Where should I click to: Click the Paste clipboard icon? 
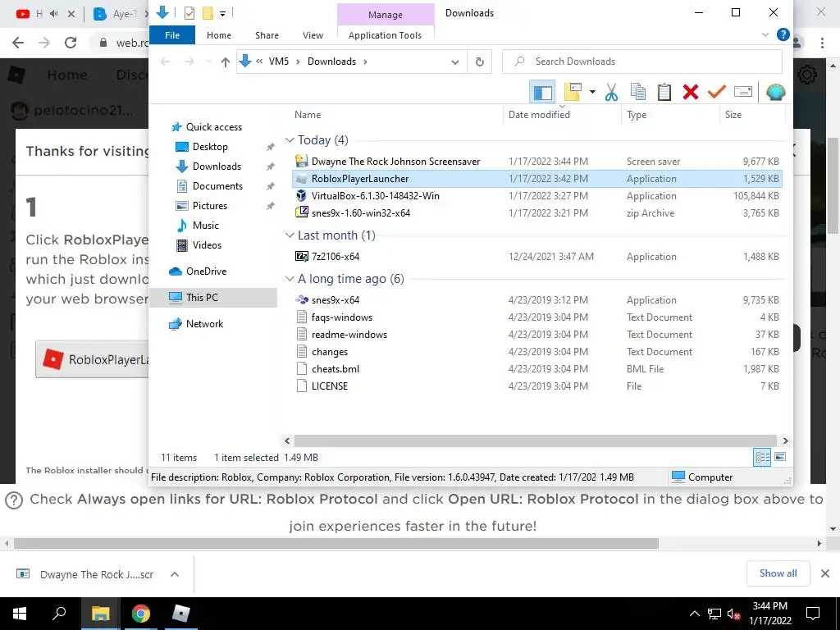(x=664, y=92)
